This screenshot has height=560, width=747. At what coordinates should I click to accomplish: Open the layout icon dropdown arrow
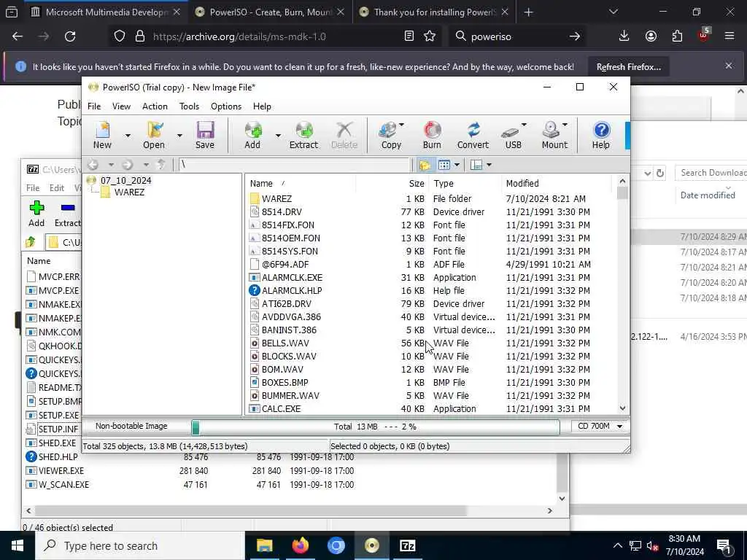click(x=489, y=165)
